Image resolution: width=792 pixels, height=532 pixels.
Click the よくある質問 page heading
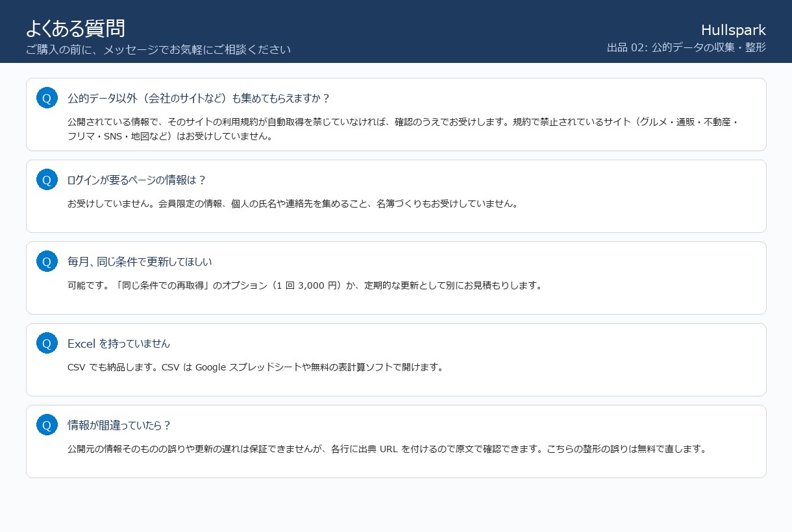pos(75,29)
